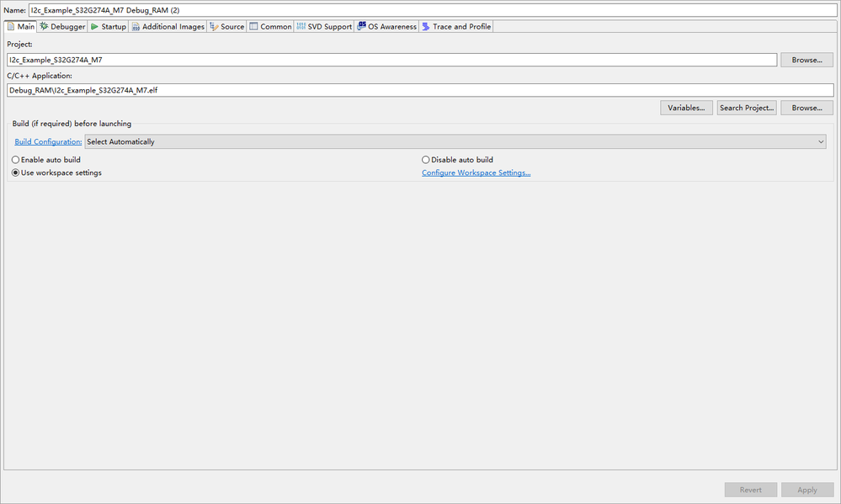Image resolution: width=841 pixels, height=504 pixels.
Task: Focus the Project name input field
Action: [391, 60]
